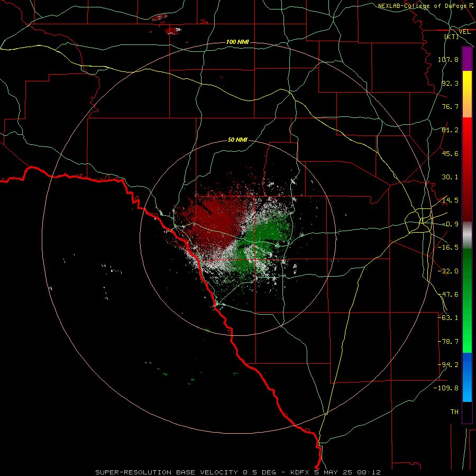Select the -32.0 velocity scale value

pos(448,271)
